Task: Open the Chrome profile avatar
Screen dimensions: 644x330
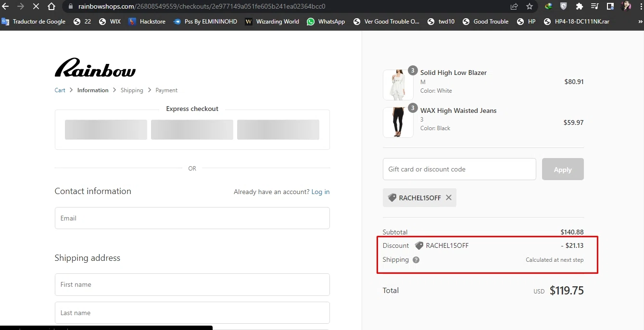Action: click(626, 7)
